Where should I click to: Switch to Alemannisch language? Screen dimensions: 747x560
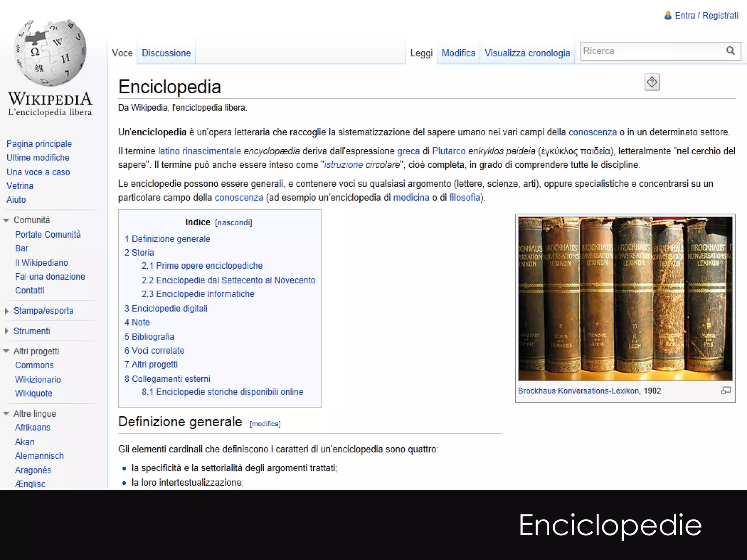point(39,456)
